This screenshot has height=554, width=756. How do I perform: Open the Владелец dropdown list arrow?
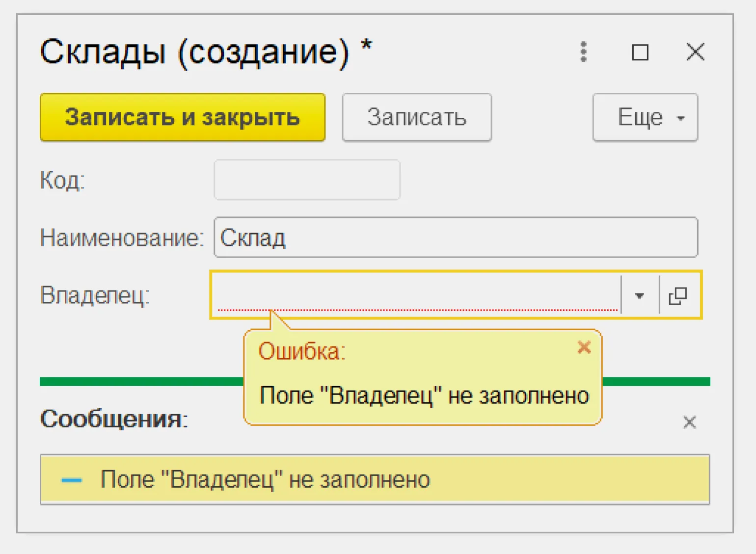click(639, 295)
